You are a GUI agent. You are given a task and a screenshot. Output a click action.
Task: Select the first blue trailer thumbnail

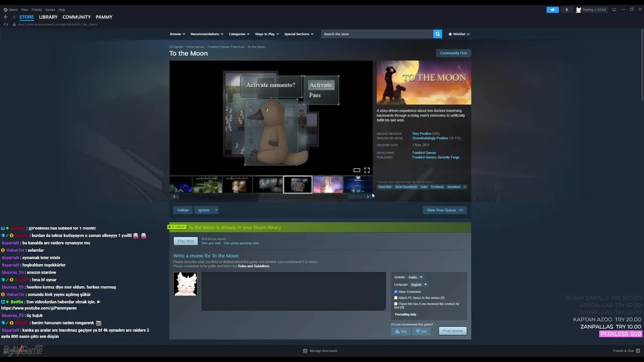[x=181, y=185]
